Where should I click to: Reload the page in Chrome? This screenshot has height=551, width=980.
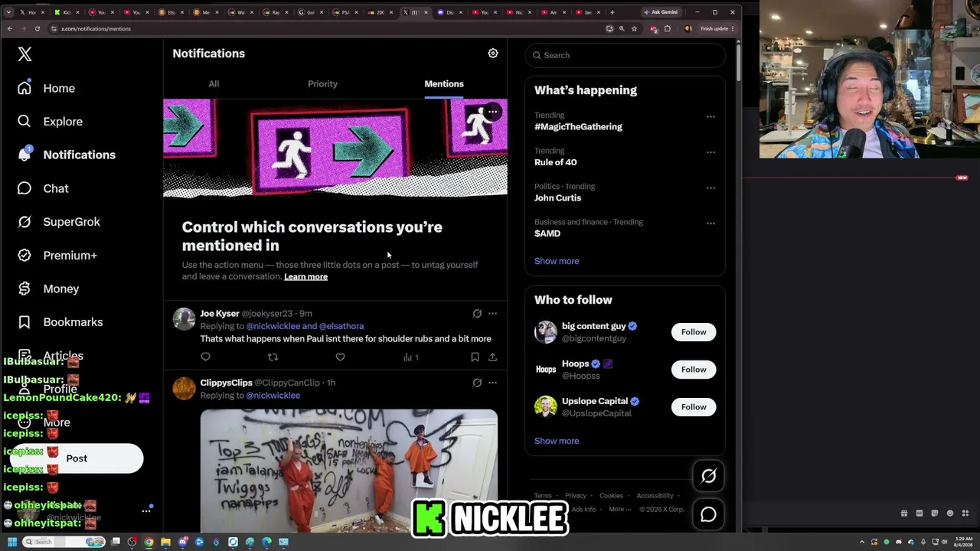[x=37, y=28]
